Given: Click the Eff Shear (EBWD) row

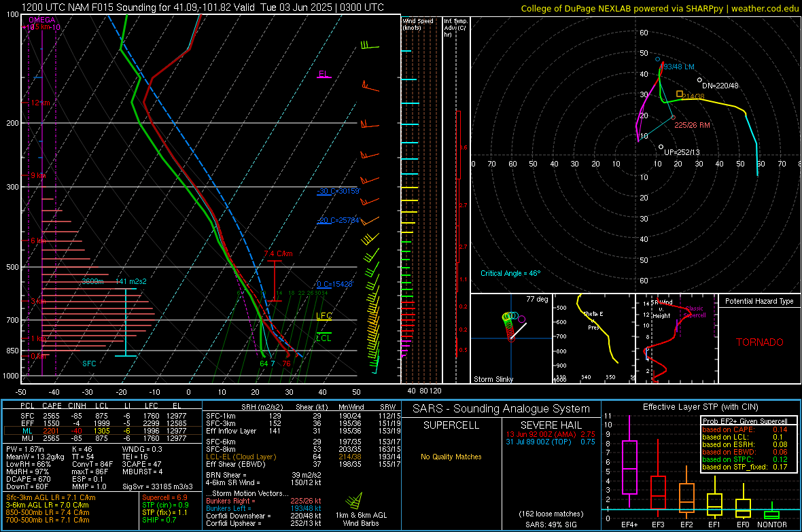Looking at the screenshot, I should coord(303,464).
